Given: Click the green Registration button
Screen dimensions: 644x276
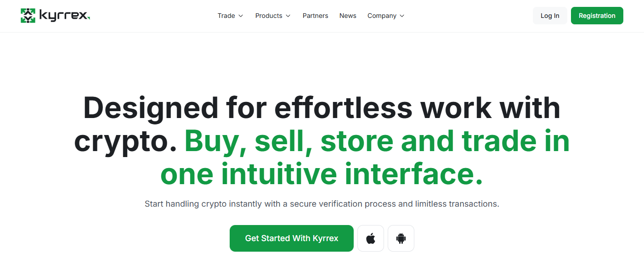Looking at the screenshot, I should [x=597, y=16].
